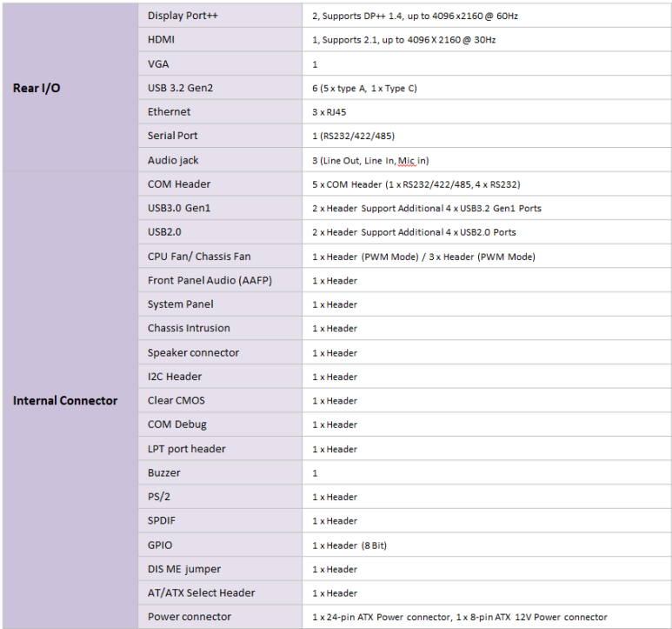Select the '1 x Header' value beside Clear CMOS

335,401
